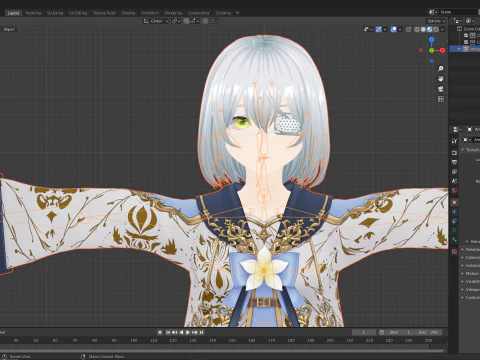Screen dimensions: 480x360
Task: Click the Scene name field
Action: pyautogui.click(x=459, y=12)
